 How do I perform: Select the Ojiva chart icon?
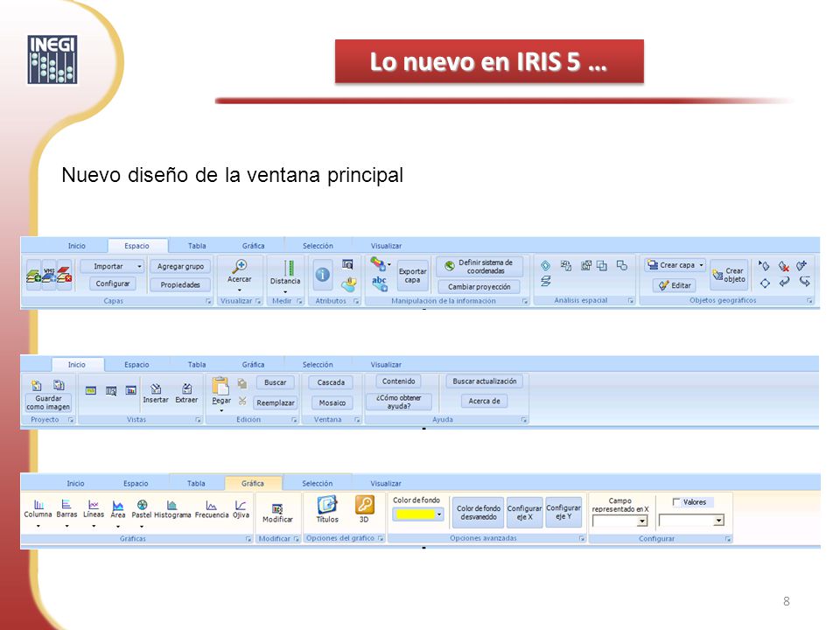tap(241, 505)
